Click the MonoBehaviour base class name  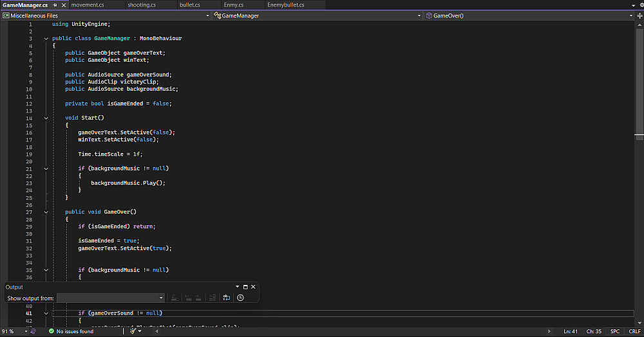(x=160, y=38)
